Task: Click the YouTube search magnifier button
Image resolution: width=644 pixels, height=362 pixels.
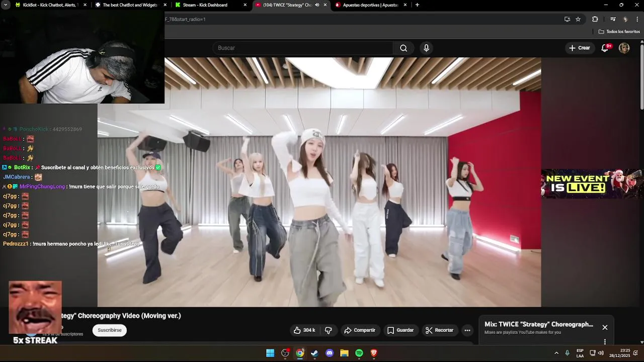Action: (404, 48)
